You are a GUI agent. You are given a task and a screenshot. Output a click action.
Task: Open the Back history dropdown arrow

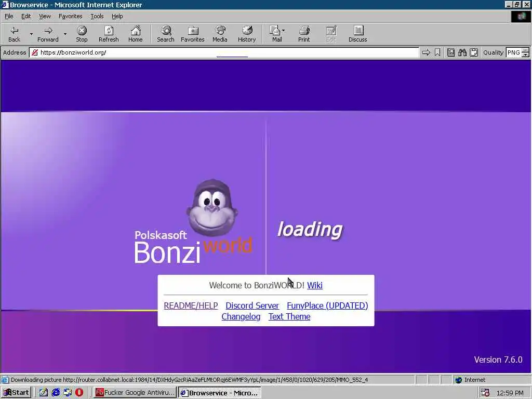[31, 34]
